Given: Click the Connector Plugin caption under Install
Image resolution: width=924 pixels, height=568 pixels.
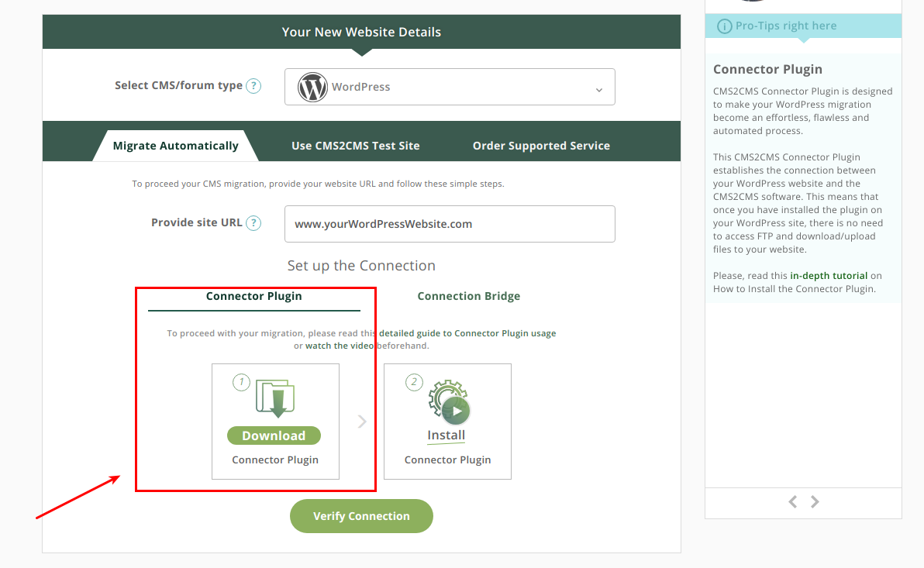Looking at the screenshot, I should point(447,460).
